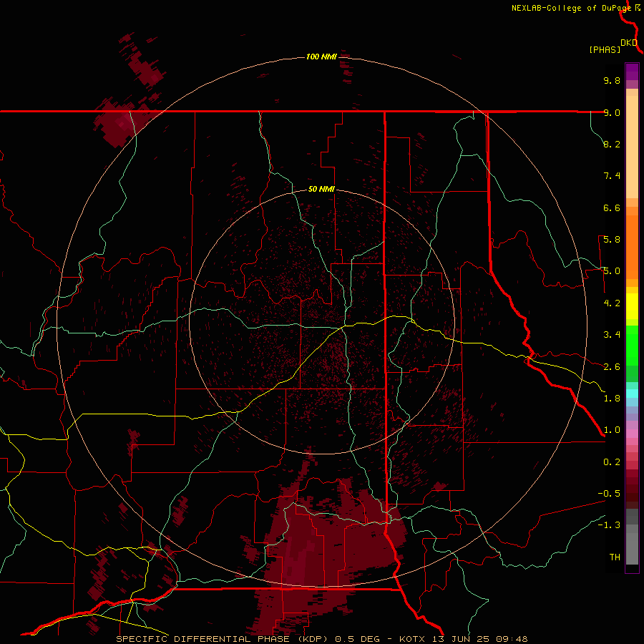This screenshot has height=644, width=644.
Task: Pick the purple segment atop the color bar
Action: pos(632,72)
